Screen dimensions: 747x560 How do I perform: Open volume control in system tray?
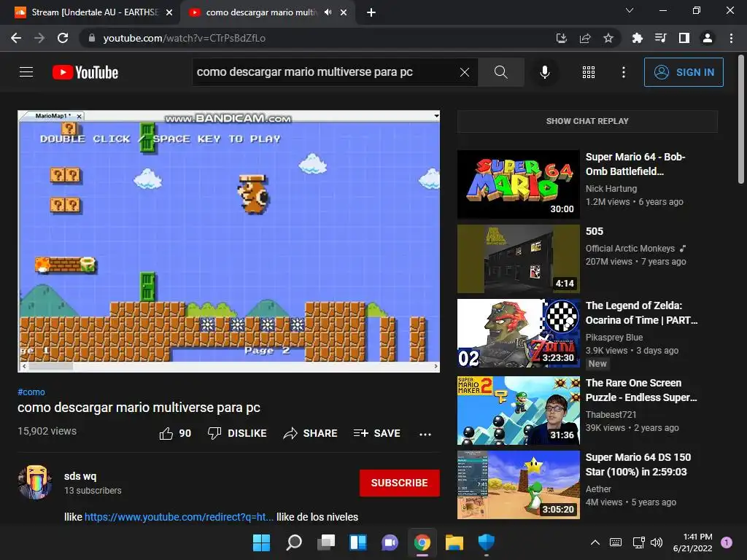point(657,542)
